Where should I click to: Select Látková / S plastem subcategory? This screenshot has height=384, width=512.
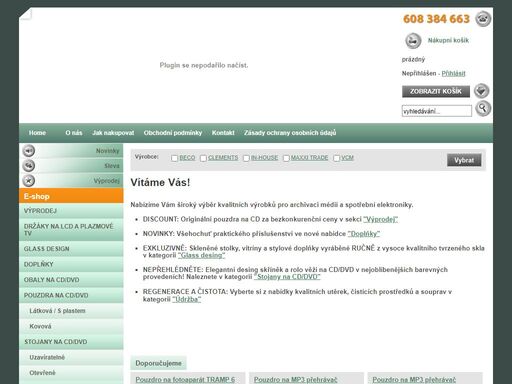tap(71, 311)
